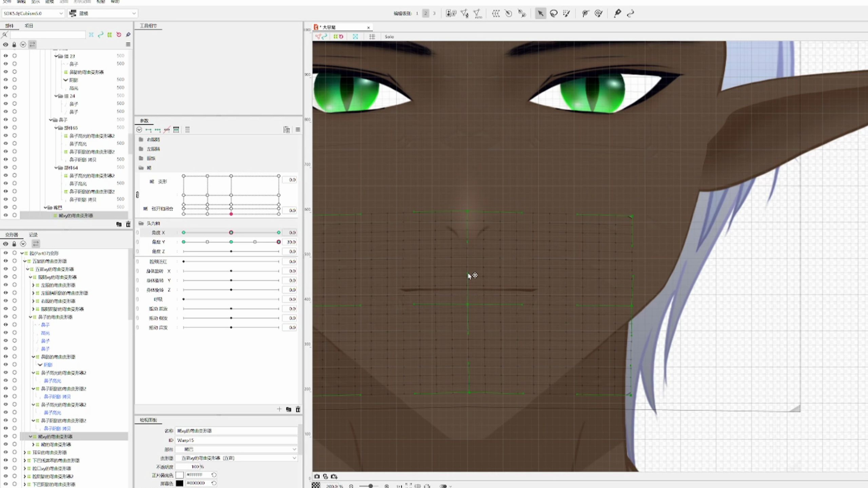Click the delete keys parameter icon
868x488 pixels.
(167, 130)
